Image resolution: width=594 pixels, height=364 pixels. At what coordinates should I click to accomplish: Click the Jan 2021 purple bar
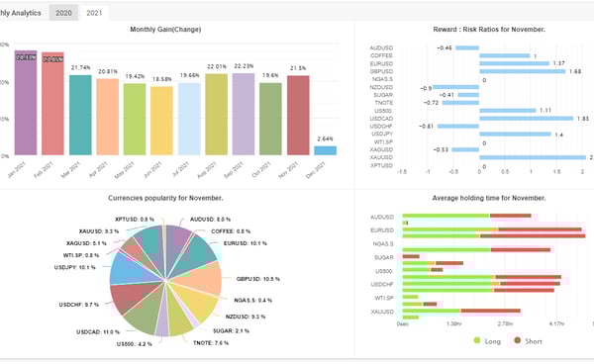(26, 103)
